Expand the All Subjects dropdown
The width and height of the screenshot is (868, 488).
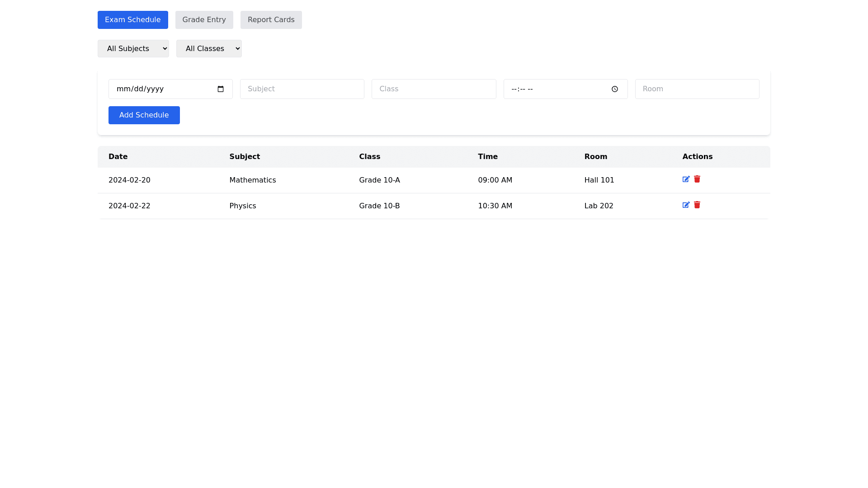pyautogui.click(x=133, y=49)
